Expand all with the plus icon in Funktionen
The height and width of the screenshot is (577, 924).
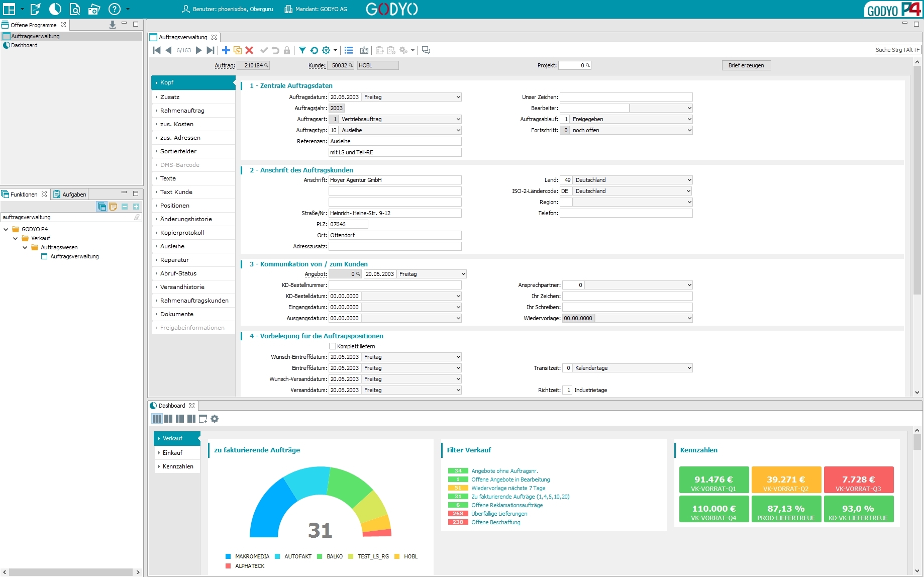click(136, 207)
